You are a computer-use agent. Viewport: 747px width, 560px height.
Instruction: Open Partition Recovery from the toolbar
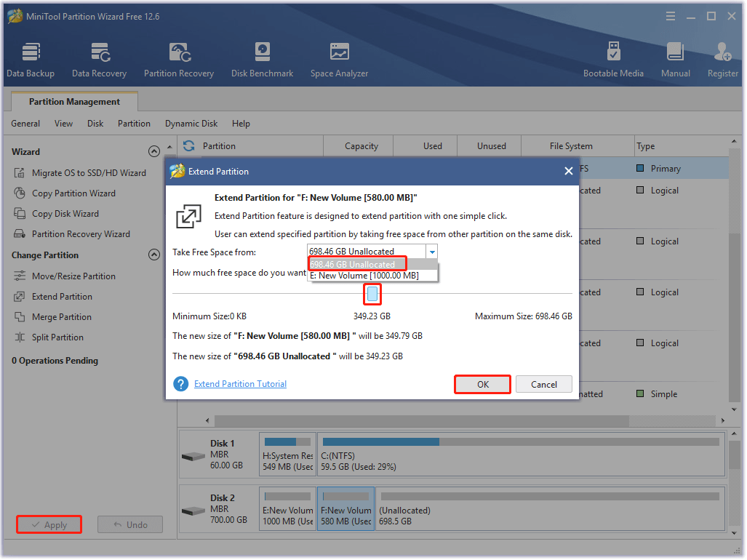coord(179,60)
